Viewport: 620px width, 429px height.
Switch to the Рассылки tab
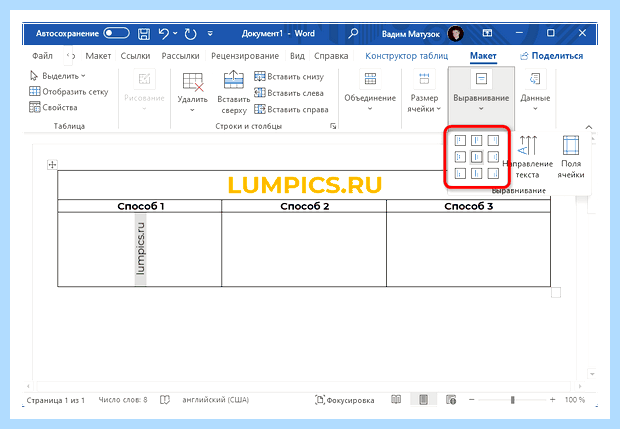click(x=180, y=56)
